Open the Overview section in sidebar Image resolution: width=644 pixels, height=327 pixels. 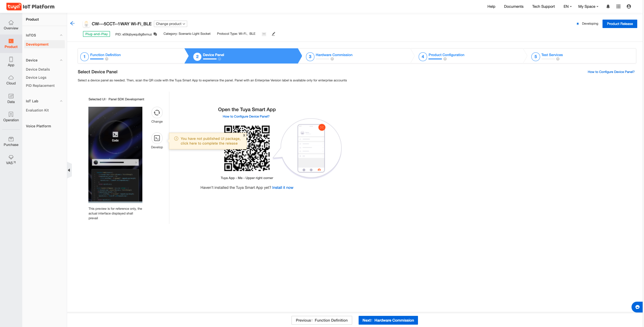click(11, 25)
